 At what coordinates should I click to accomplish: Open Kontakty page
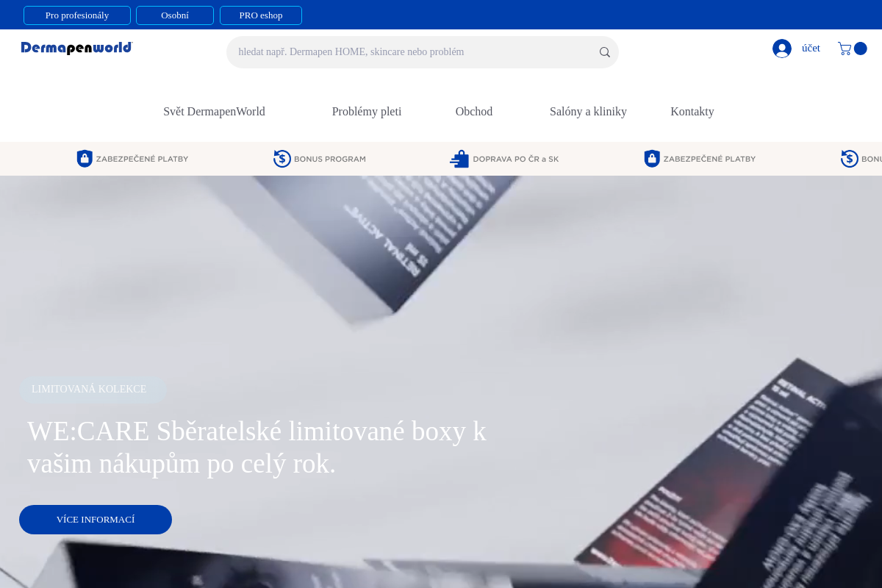(692, 112)
